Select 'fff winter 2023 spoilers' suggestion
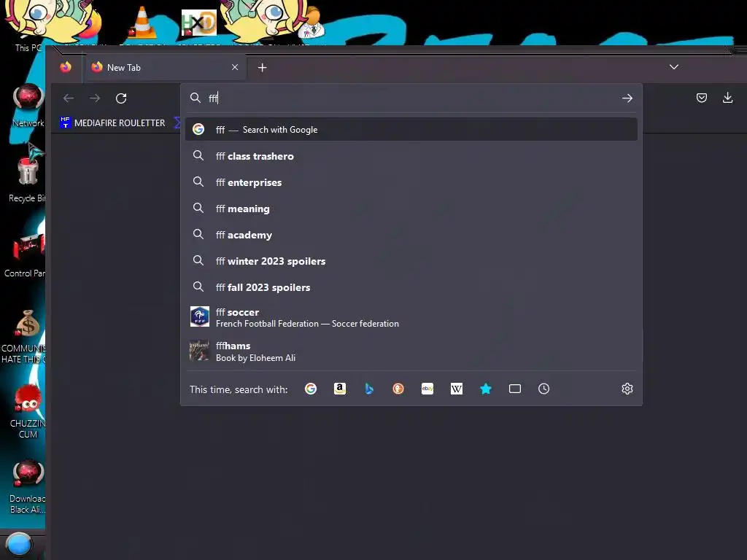 point(411,261)
